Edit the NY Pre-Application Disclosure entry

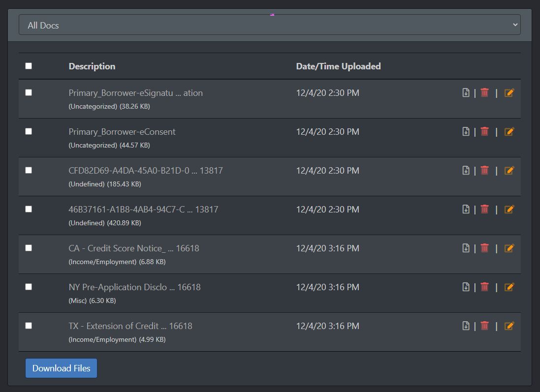(509, 287)
